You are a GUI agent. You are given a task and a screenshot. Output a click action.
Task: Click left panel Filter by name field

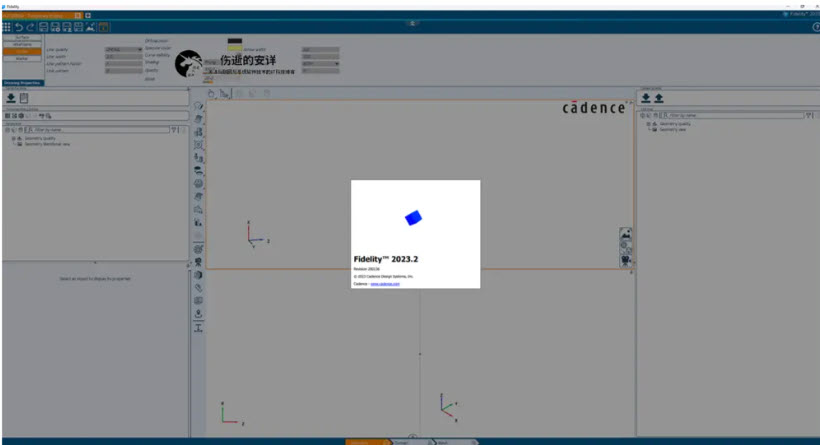click(101, 130)
